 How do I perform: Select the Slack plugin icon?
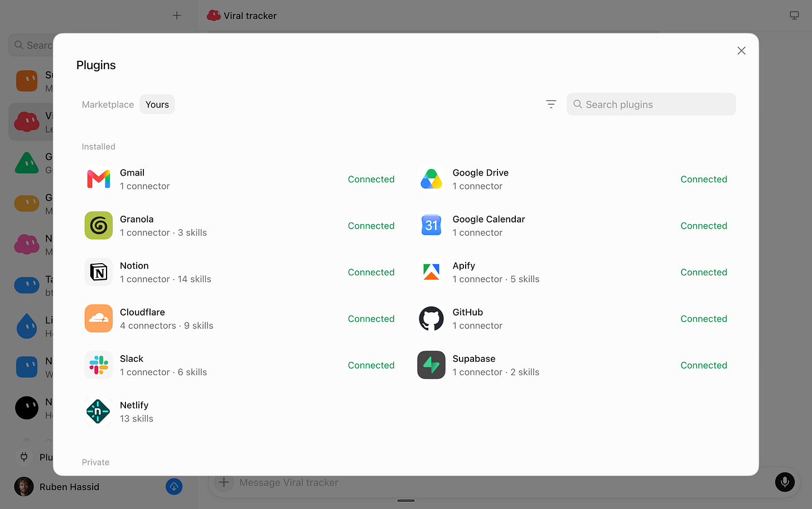click(99, 365)
